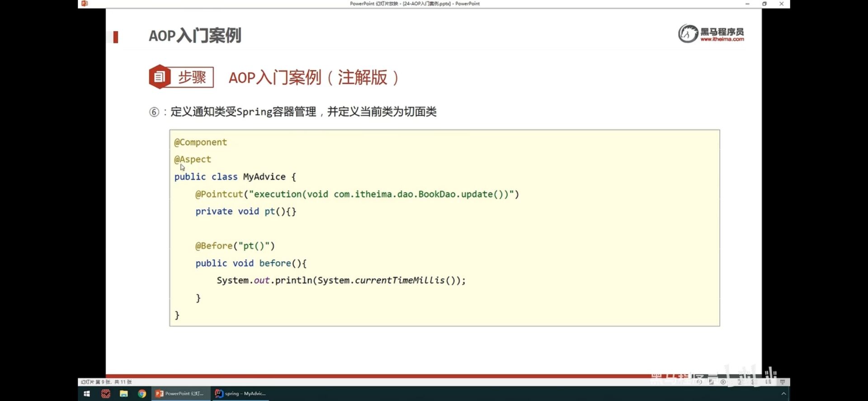Switch to IntelliJ spring – MyAdvice window
The image size is (868, 401).
coord(241,394)
